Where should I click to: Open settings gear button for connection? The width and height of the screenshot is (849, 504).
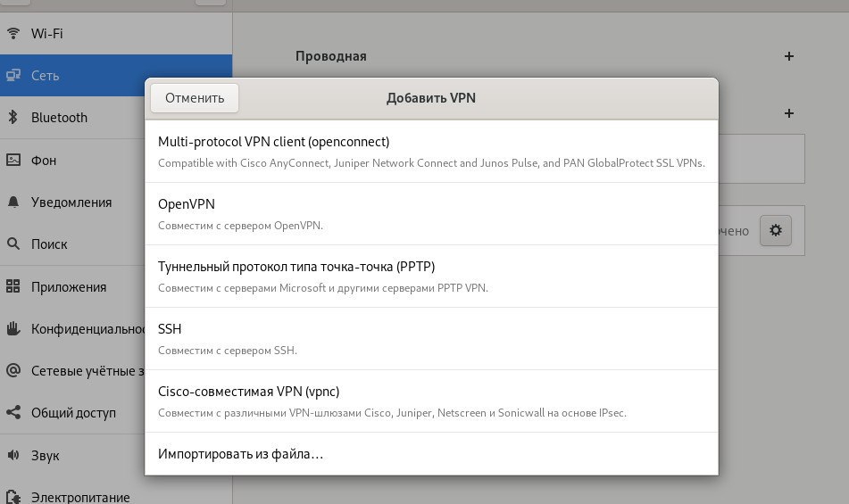[776, 230]
